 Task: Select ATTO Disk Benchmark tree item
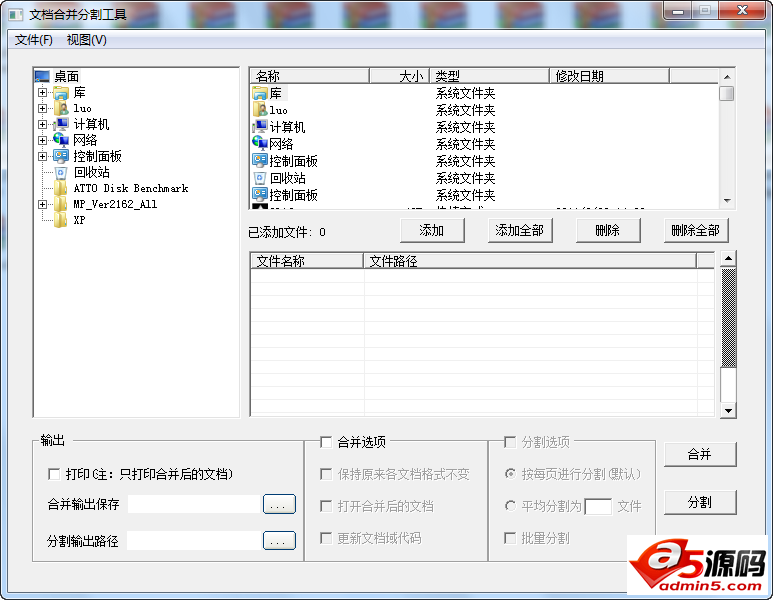coord(131,188)
